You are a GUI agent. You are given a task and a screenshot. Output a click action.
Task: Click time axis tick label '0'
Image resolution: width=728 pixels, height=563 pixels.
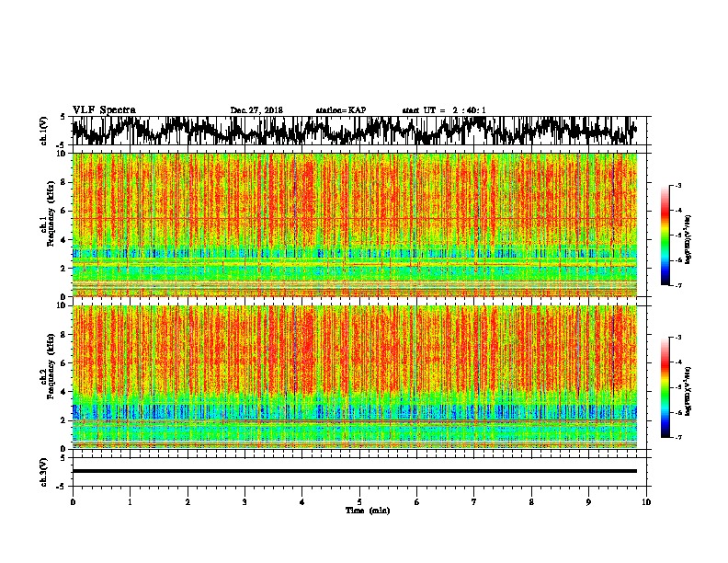(73, 502)
